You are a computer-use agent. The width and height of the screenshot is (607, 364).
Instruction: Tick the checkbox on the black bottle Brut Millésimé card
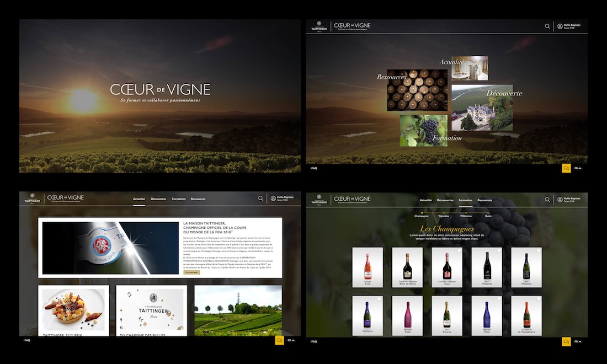499,250
